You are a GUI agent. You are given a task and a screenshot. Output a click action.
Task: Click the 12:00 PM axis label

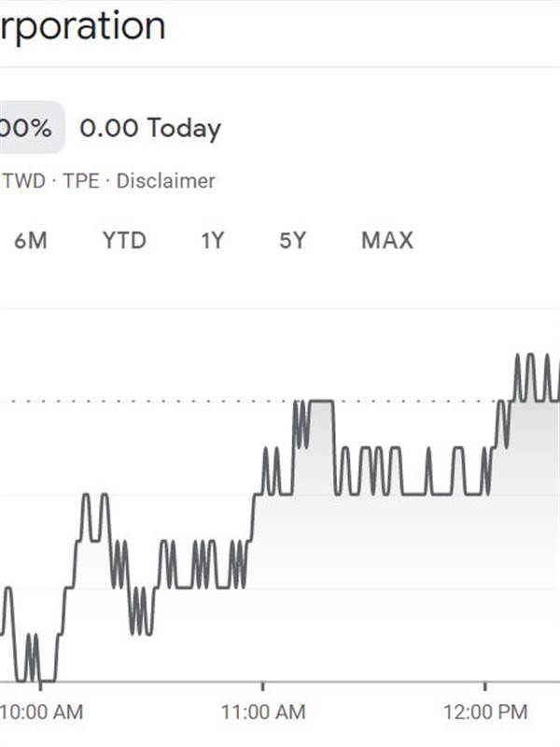point(485,712)
